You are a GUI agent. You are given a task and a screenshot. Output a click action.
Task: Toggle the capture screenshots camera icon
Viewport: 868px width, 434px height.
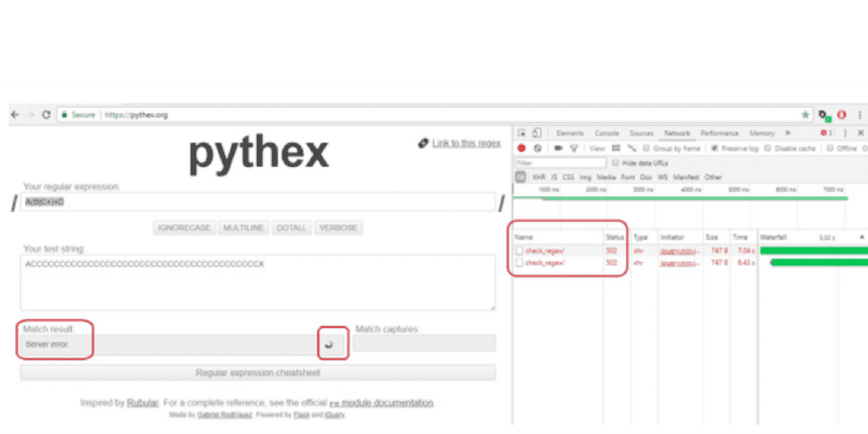(x=559, y=148)
